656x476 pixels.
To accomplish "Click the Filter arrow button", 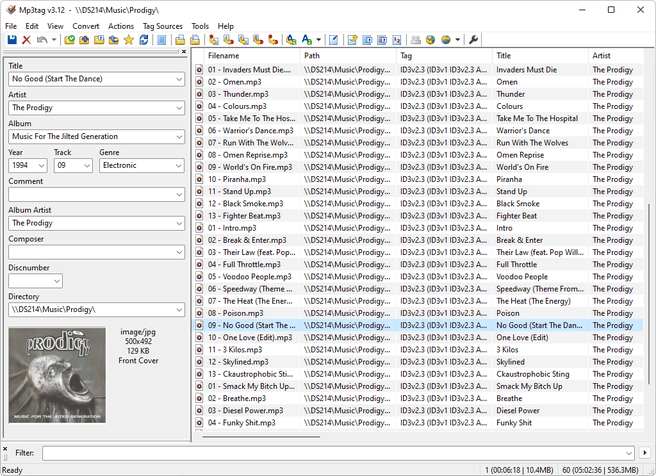I will [645, 453].
